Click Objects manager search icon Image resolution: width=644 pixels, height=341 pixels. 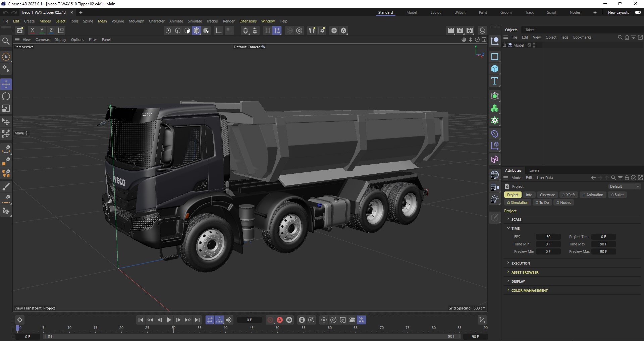[x=620, y=37]
